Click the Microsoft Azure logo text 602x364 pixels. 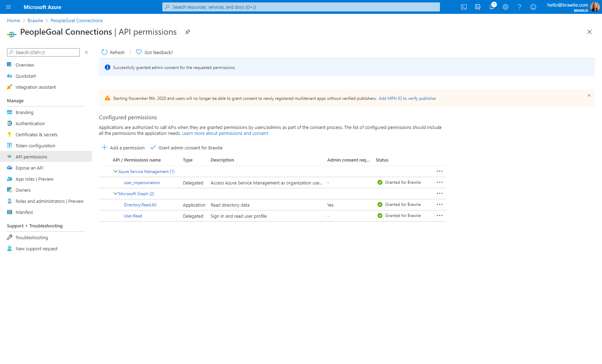42,7
